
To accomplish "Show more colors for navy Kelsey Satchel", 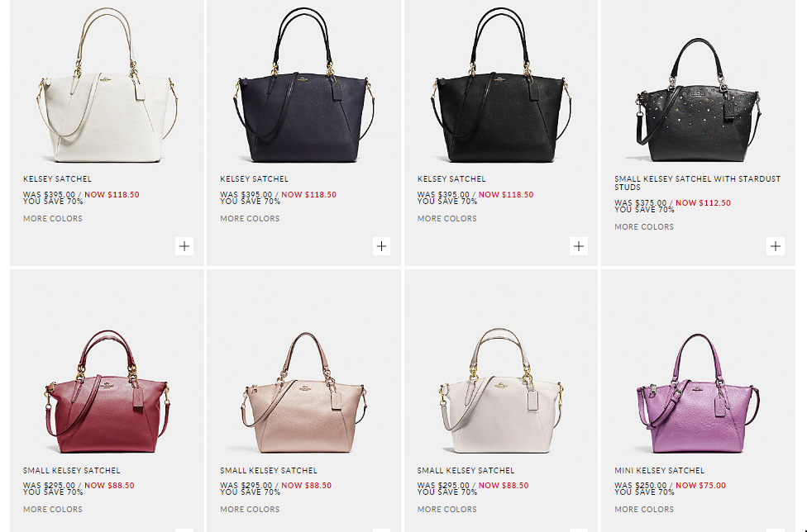I will point(250,218).
